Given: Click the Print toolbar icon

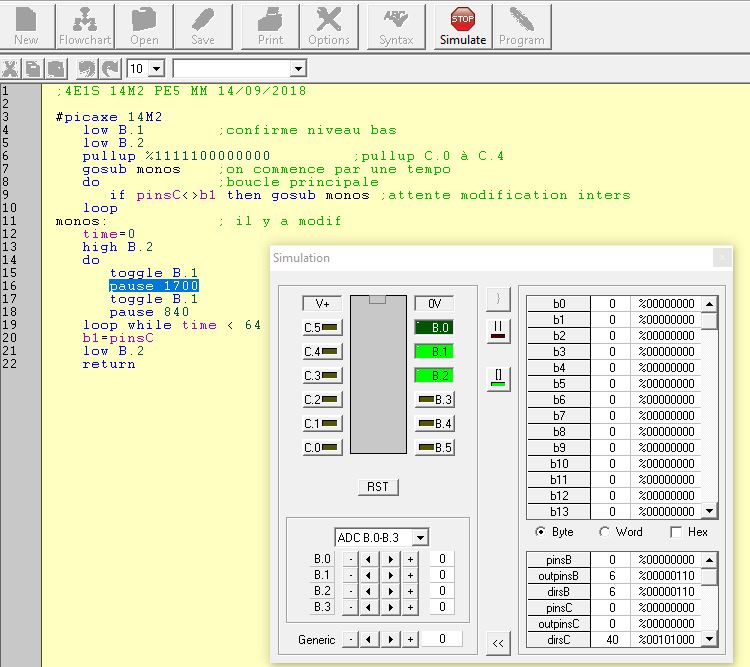Looking at the screenshot, I should pyautogui.click(x=270, y=27).
